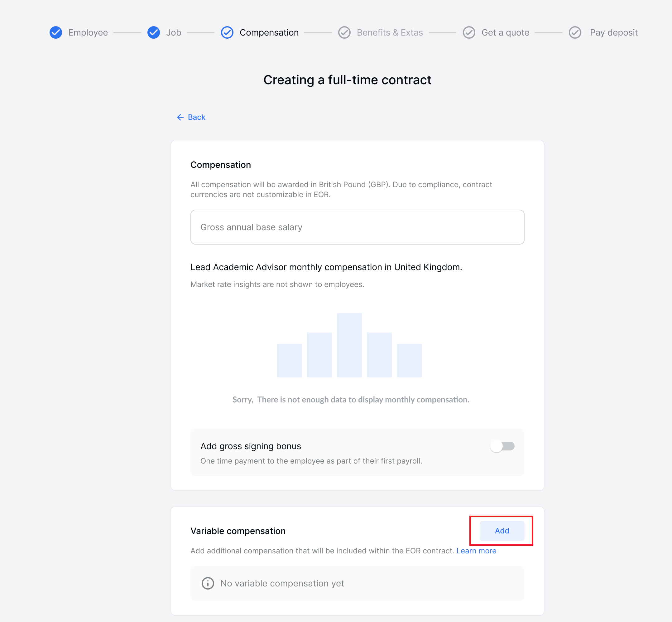672x622 pixels.
Task: Focus the Gross annual base salary field
Action: tap(357, 227)
